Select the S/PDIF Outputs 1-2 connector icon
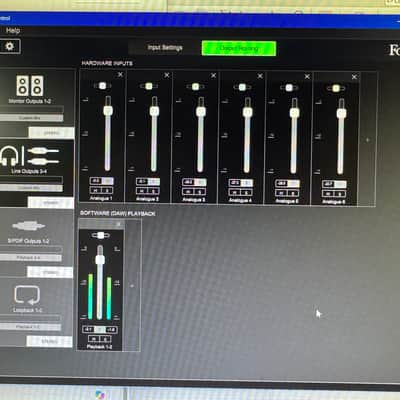 click(29, 226)
